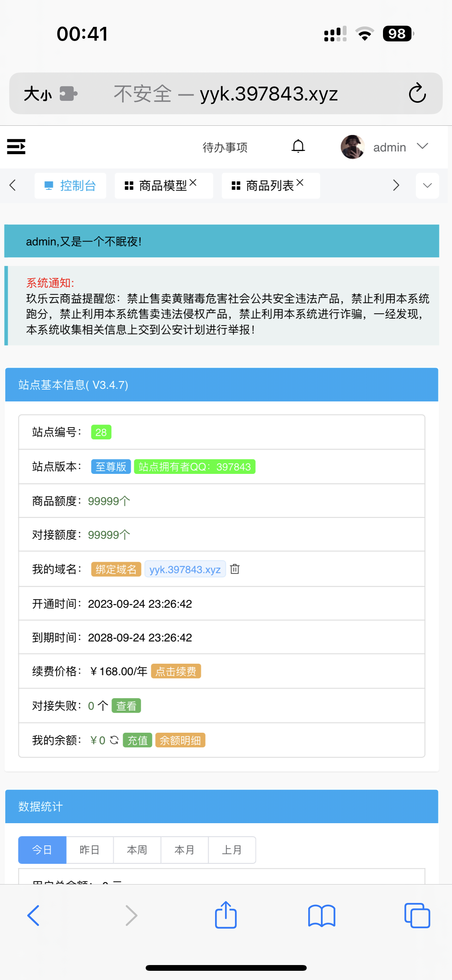The width and height of the screenshot is (452, 980).
Task: Open the yyk.397843.xyz domain link
Action: 185,569
